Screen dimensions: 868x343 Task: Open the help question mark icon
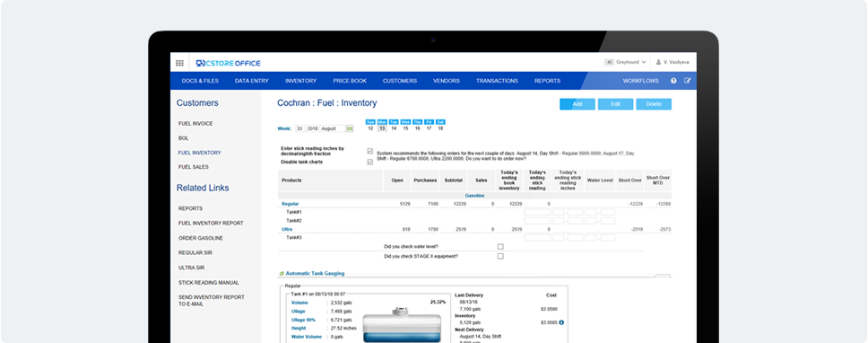point(673,81)
